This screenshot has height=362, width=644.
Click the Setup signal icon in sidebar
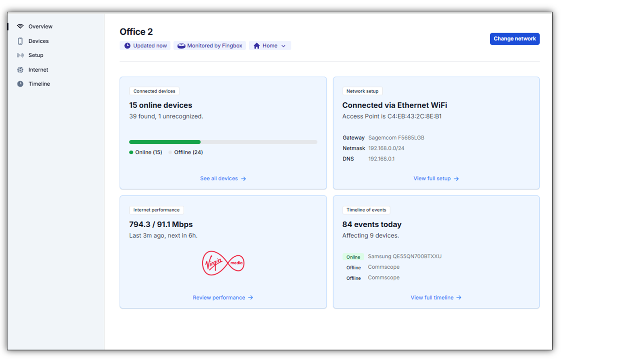coord(20,56)
